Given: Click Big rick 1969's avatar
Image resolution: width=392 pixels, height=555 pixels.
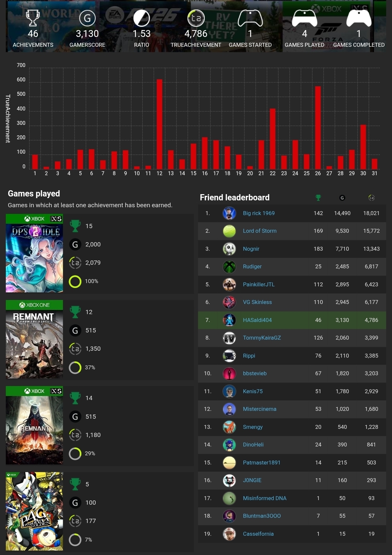Looking at the screenshot, I should 229,213.
